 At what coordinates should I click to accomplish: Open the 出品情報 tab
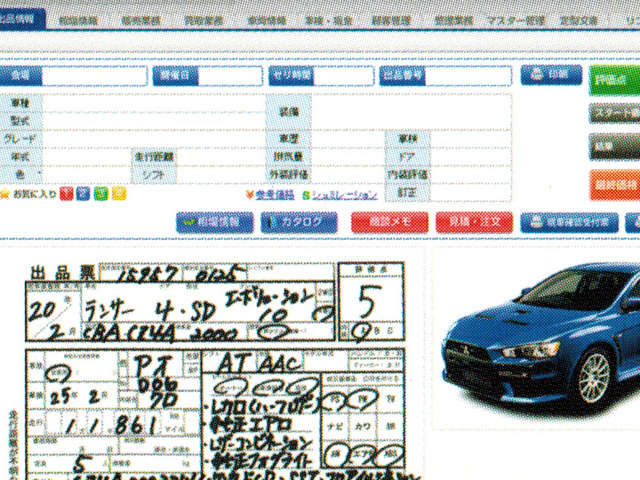pyautogui.click(x=20, y=19)
